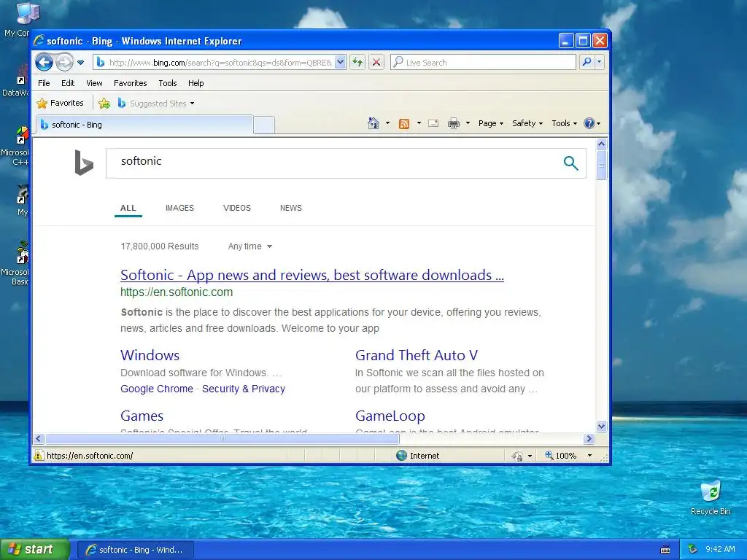Click the Protected Mode lock icon in status bar
Image resolution: width=747 pixels, height=560 pixels.
coord(517,456)
